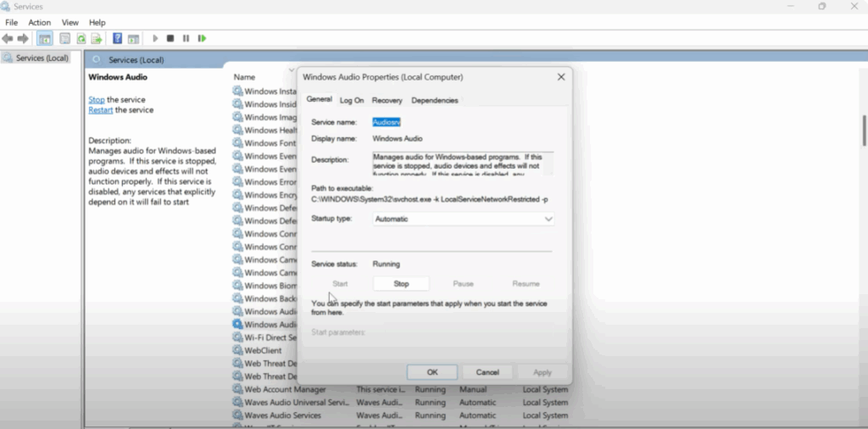Open the Startup type dropdown
Viewport: 868px width, 429px height.
pos(464,219)
